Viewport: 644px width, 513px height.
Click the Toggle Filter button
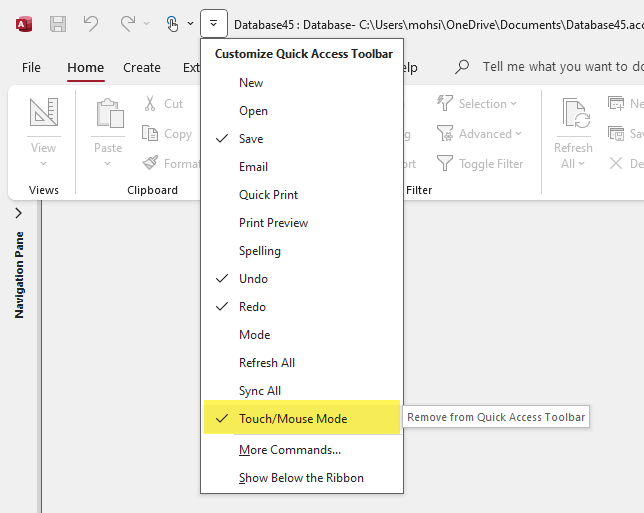(x=480, y=164)
